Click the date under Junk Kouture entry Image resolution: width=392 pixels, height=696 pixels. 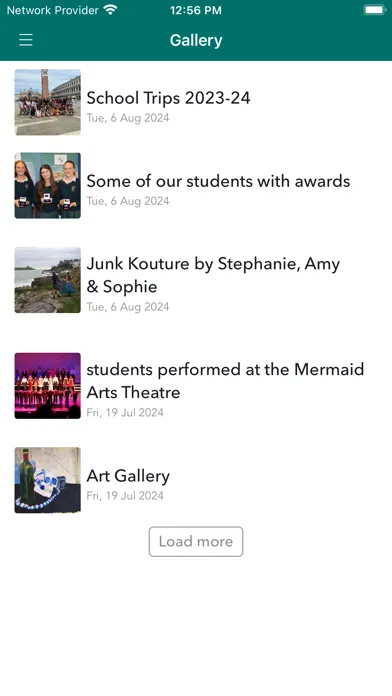click(128, 307)
